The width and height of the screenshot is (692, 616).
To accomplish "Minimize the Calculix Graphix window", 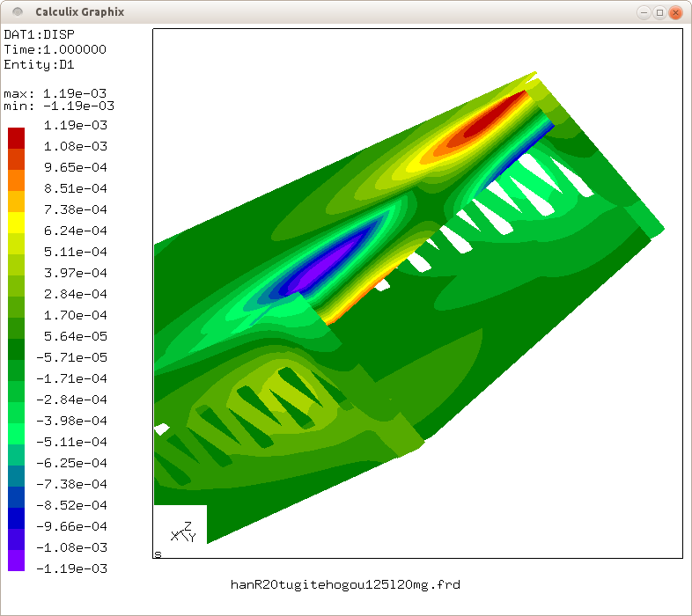I will [x=644, y=12].
